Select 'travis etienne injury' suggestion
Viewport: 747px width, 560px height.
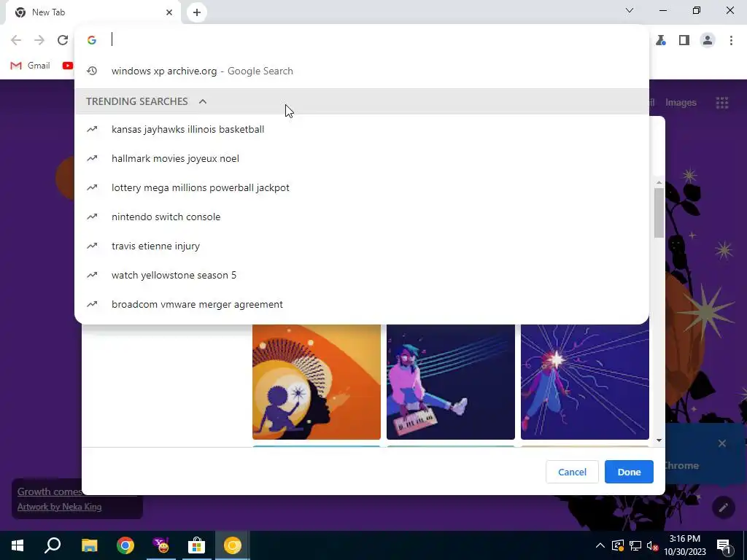(362, 246)
